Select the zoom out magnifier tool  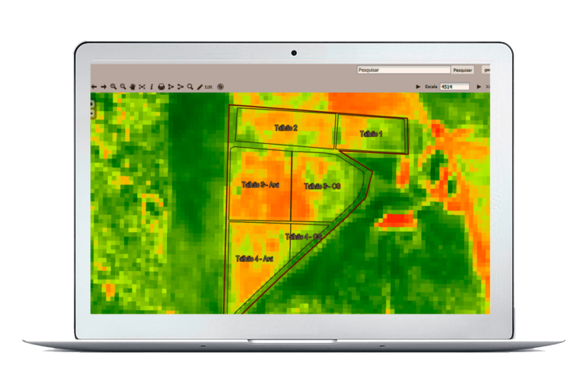tap(122, 87)
